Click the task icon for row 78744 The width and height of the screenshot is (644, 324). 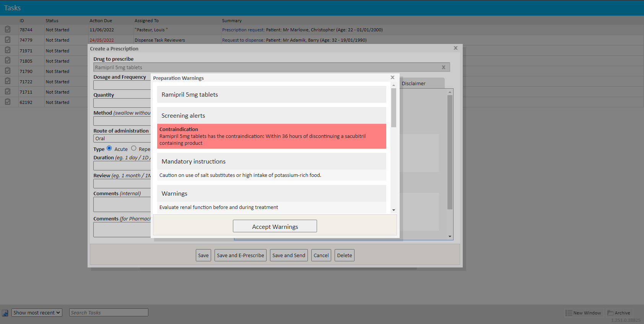tap(8, 29)
